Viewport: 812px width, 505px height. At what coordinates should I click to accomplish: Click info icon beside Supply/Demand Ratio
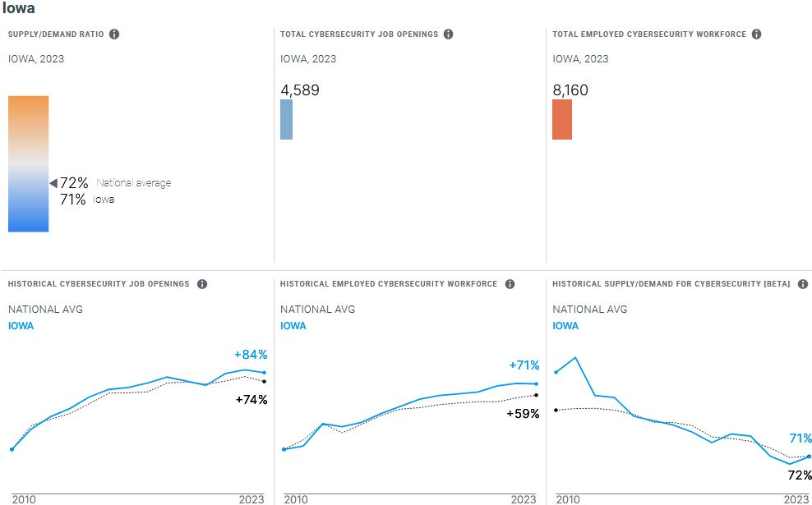(x=114, y=34)
